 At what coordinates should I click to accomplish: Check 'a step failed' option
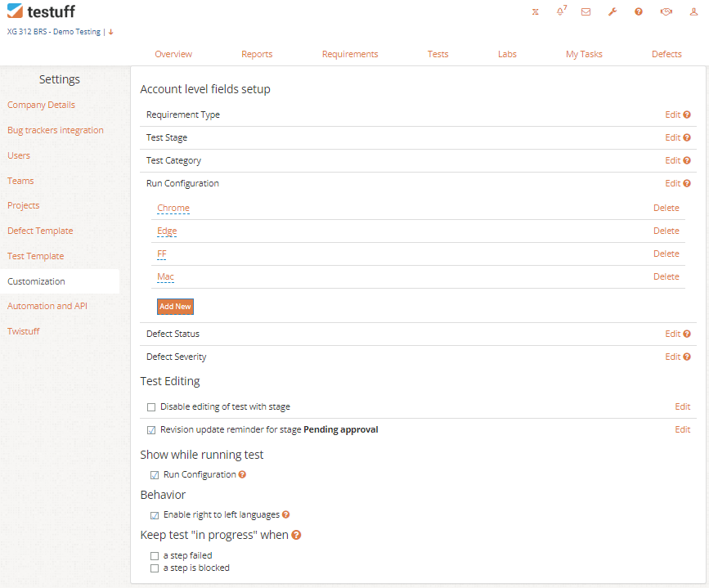click(155, 556)
